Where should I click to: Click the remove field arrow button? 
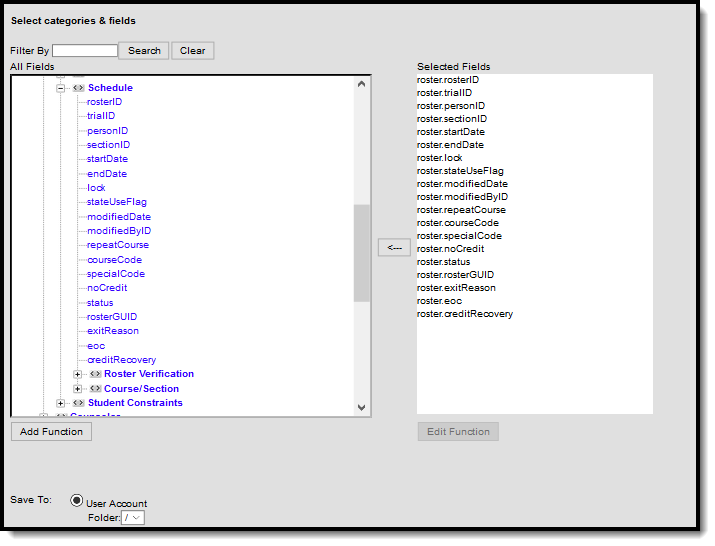pos(394,248)
